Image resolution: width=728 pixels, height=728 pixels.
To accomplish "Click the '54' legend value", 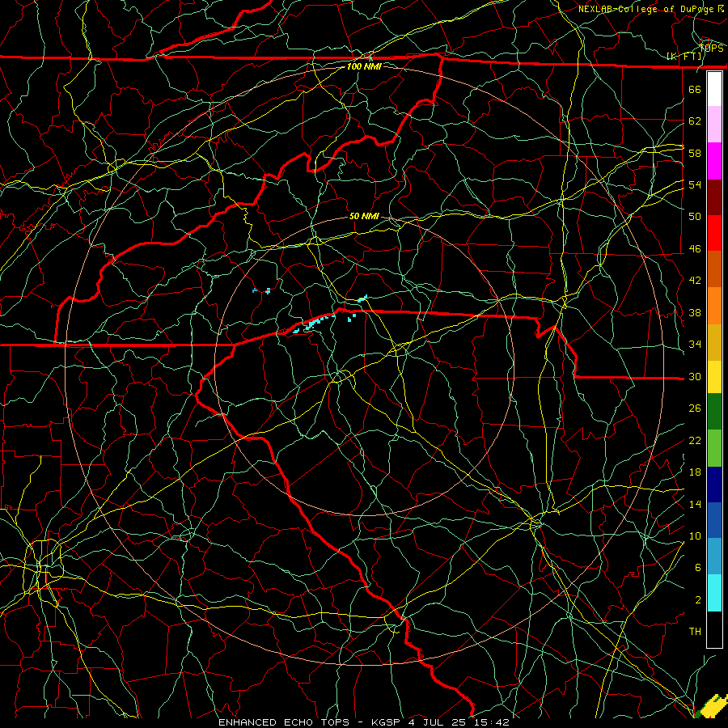I will coord(695,184).
